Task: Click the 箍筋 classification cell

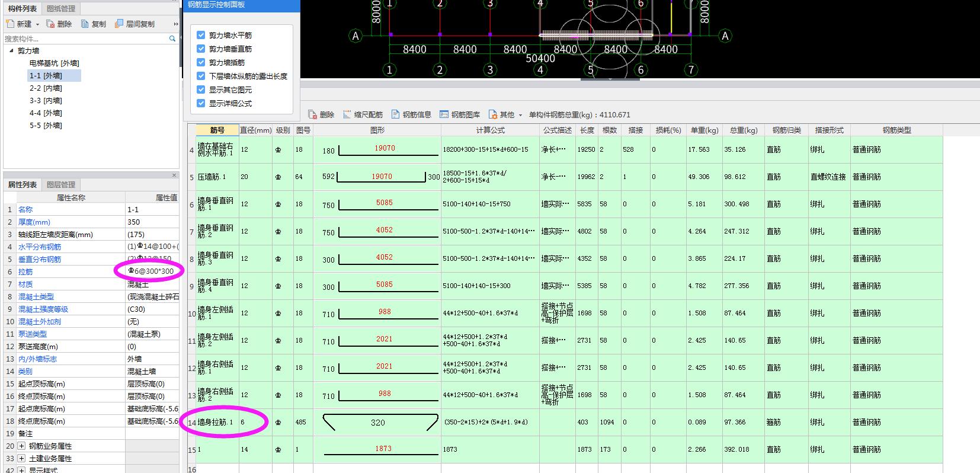Action: (x=786, y=423)
